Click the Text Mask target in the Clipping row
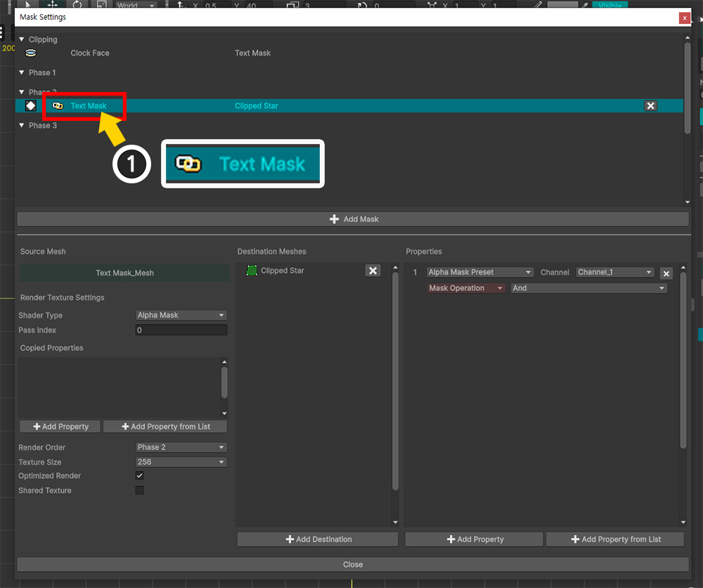 pos(253,53)
